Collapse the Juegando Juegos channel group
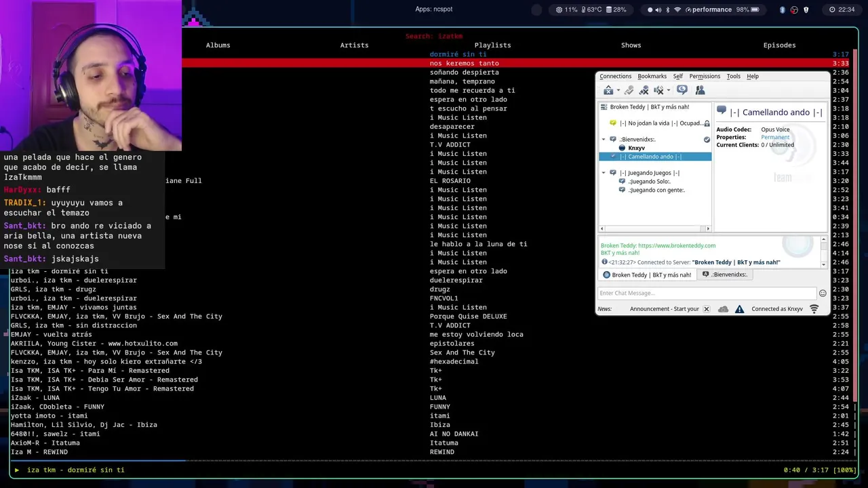This screenshot has height=488, width=868. (x=604, y=173)
